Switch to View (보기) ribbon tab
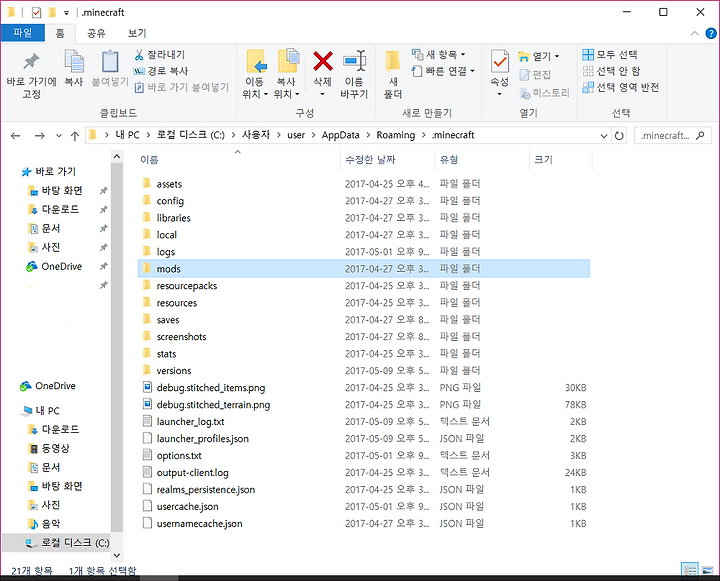 point(137,33)
